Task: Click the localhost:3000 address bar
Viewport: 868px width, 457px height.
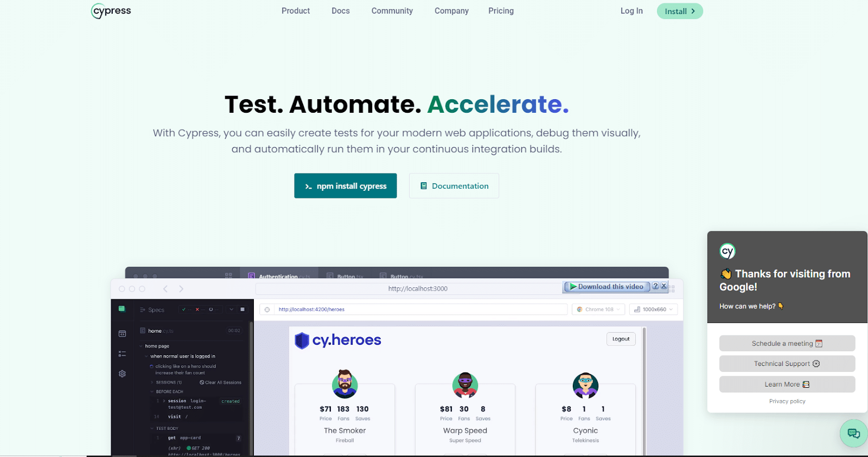Action: (x=418, y=289)
